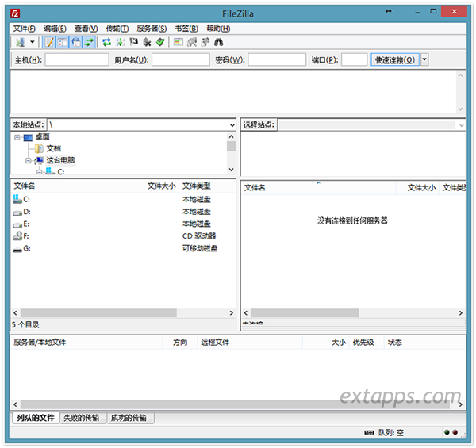Expand the 远程站点 path dropdown
This screenshot has width=476, height=448.
pos(462,125)
